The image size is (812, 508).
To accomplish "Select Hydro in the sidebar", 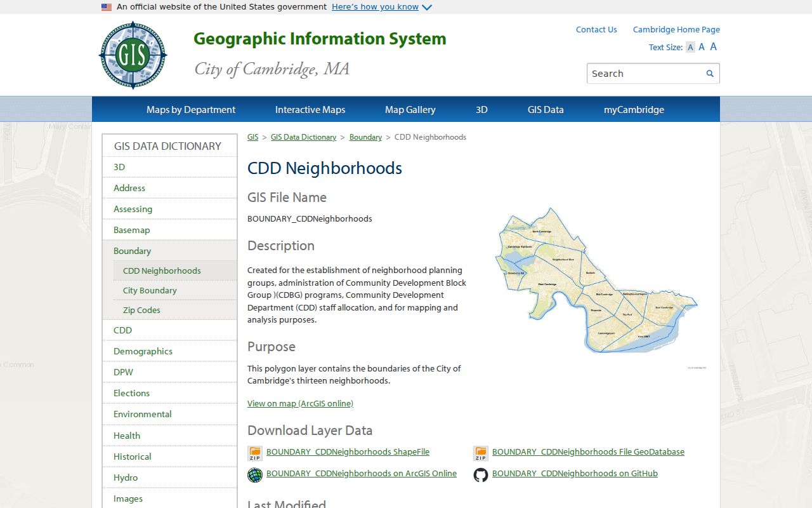I will pos(169,478).
